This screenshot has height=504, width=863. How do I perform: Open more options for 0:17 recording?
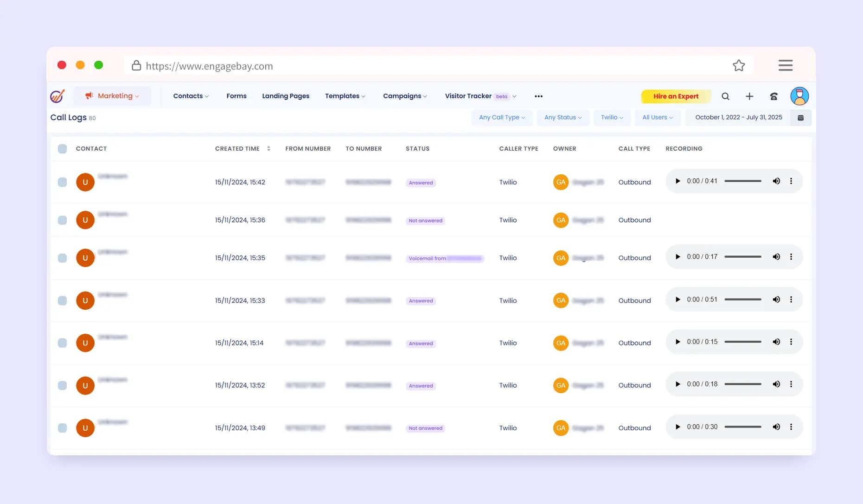click(791, 257)
